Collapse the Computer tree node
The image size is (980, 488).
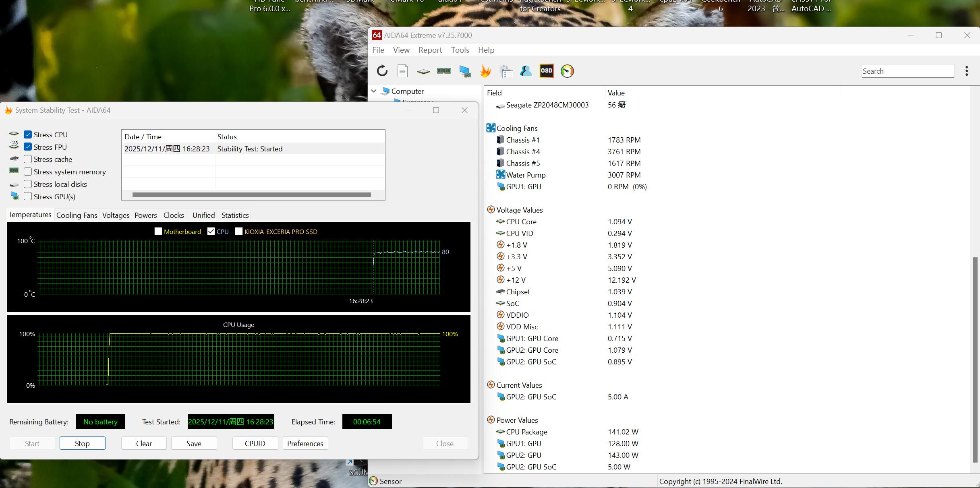pos(374,91)
